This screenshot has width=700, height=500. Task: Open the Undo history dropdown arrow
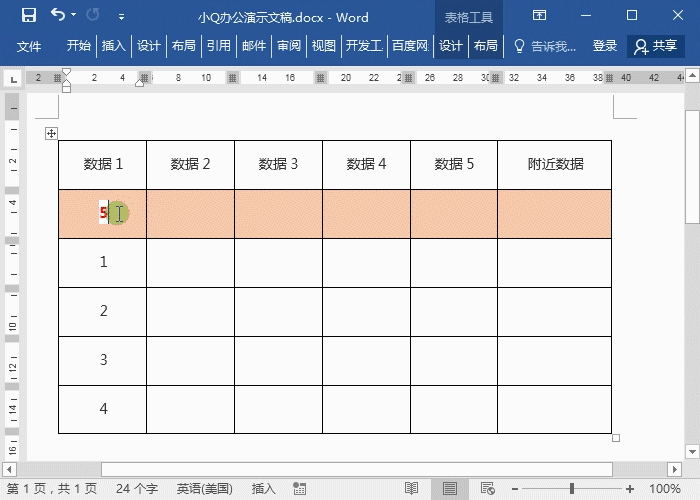[x=74, y=16]
